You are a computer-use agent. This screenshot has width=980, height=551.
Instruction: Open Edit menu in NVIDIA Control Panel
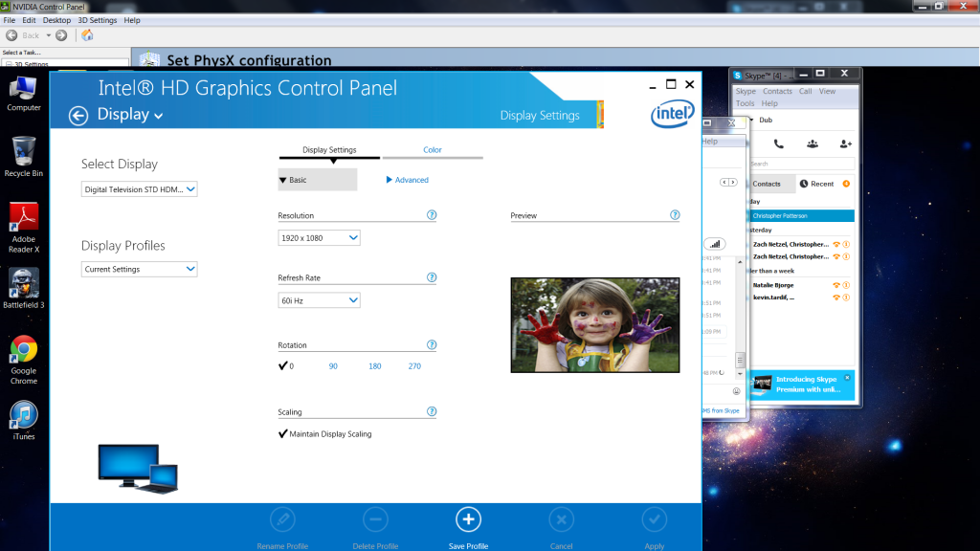point(29,20)
